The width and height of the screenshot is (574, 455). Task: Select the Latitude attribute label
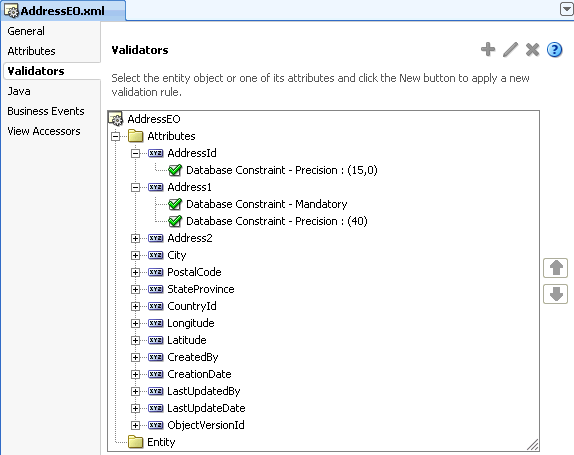click(x=187, y=340)
